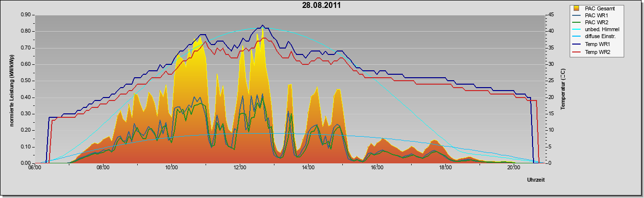The image size is (644, 198).
Task: Click the Uhrzeit axis title
Action: click(536, 180)
